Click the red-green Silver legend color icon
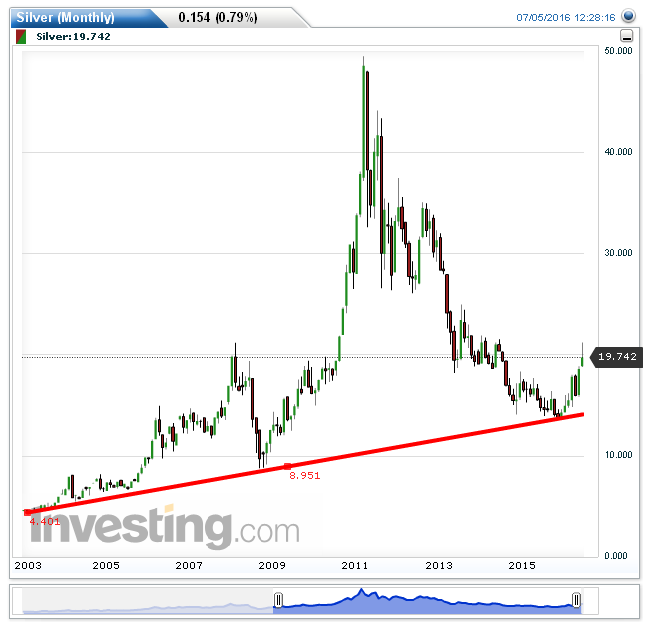 pos(21,36)
